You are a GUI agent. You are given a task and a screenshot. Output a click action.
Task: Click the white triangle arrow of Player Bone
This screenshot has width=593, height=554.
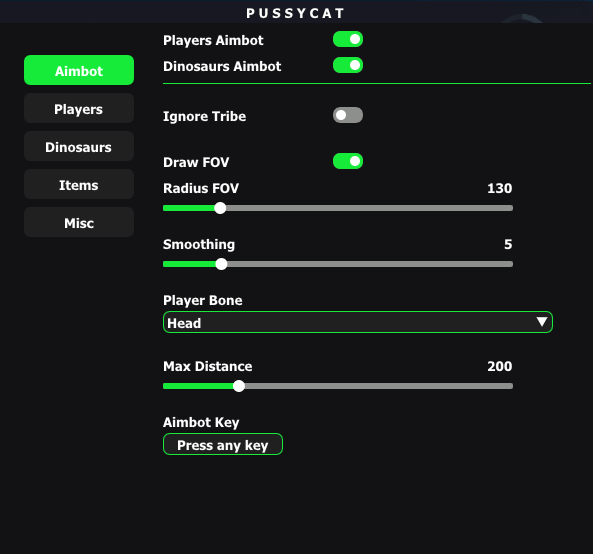542,322
